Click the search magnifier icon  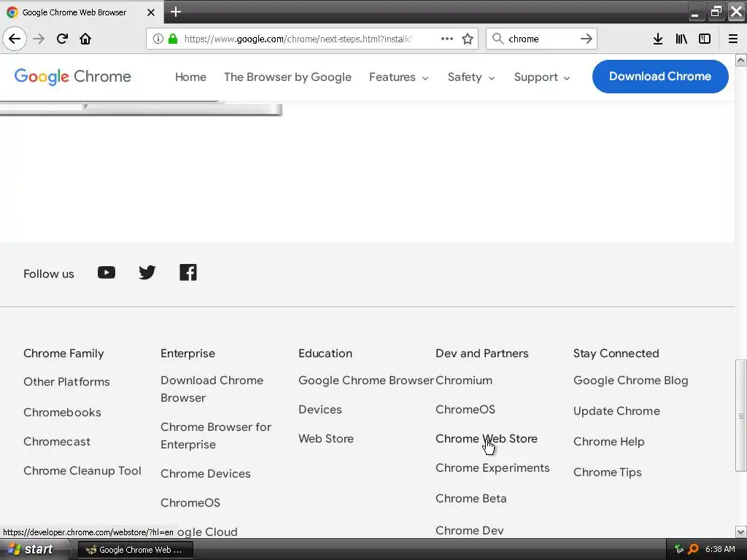[498, 39]
